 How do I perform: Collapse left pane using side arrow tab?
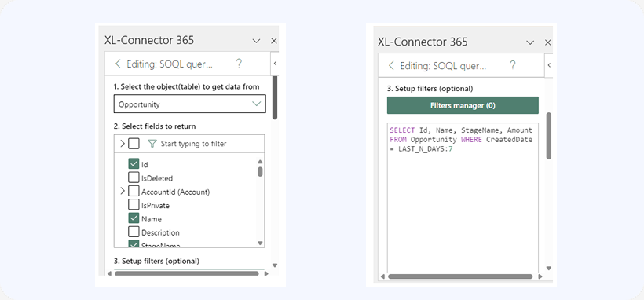275,64
